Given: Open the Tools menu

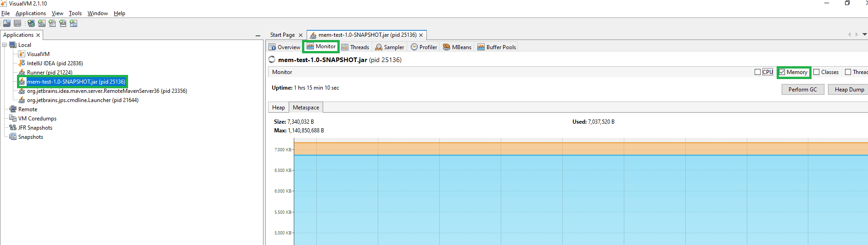Looking at the screenshot, I should (x=75, y=13).
